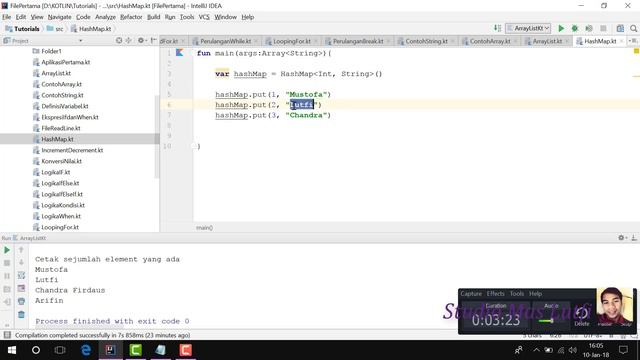This screenshot has height=360, width=640.
Task: Stop the process in the Run panel
Action: [7, 263]
